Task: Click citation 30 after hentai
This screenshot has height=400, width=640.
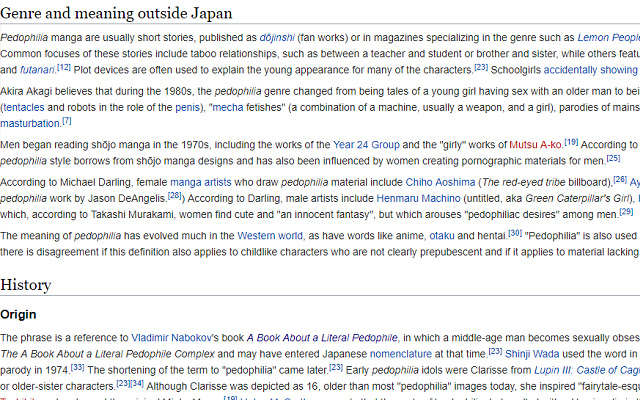Action: [515, 232]
